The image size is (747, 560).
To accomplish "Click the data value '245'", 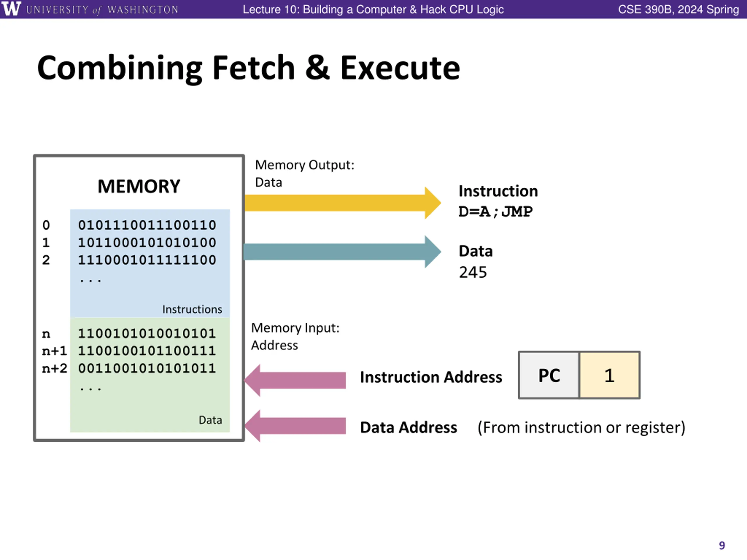I will [x=473, y=272].
